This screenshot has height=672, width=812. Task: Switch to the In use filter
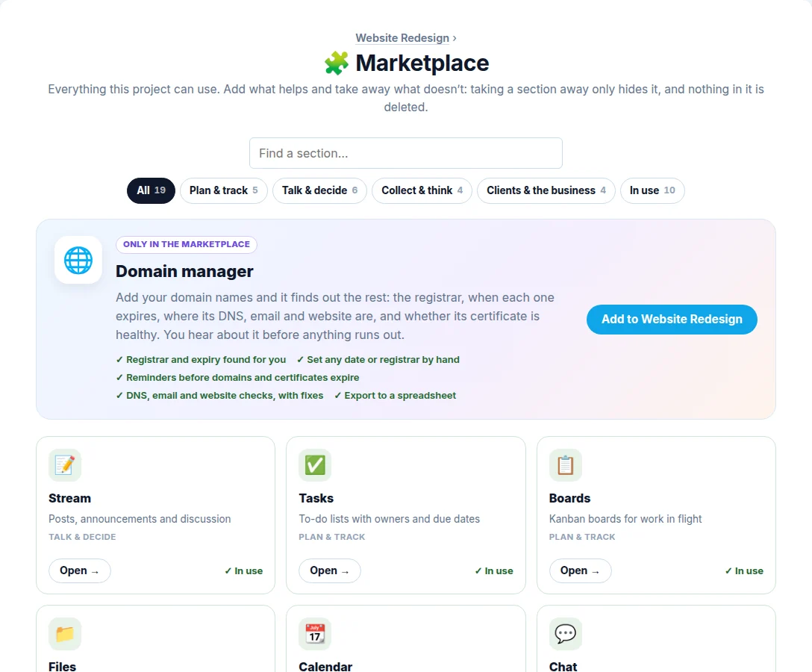point(652,190)
